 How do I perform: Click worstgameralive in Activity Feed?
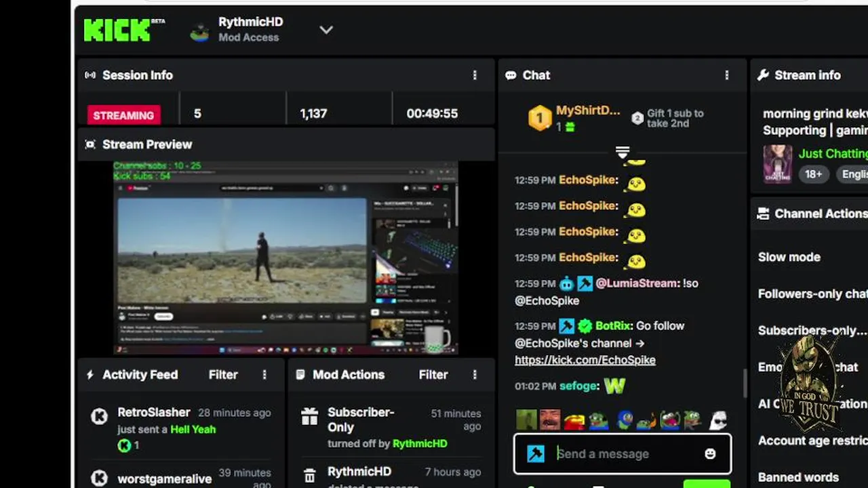coord(164,479)
